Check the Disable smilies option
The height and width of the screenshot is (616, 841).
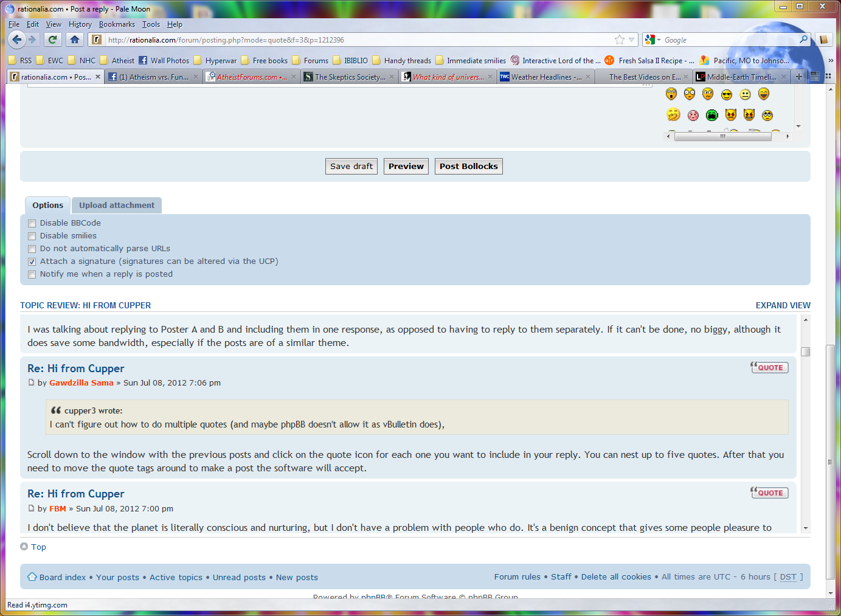(x=32, y=236)
